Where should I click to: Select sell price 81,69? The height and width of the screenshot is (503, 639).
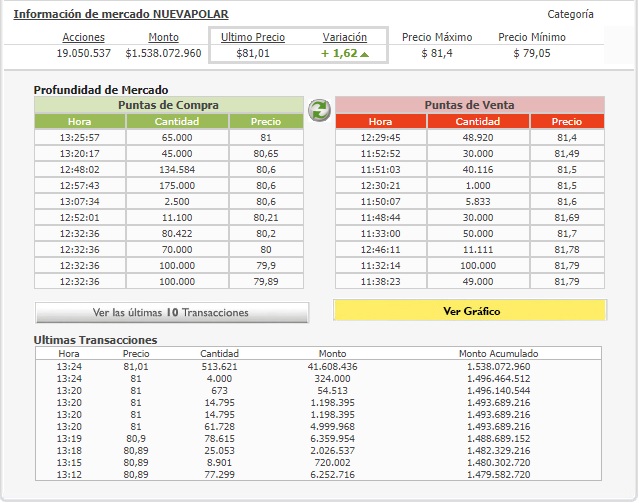coord(567,218)
